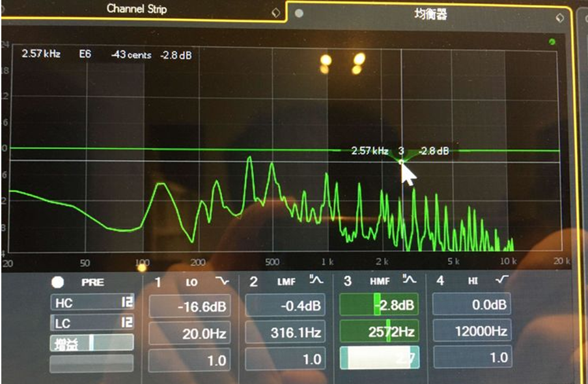Open the LC filter slope selector

128,323
